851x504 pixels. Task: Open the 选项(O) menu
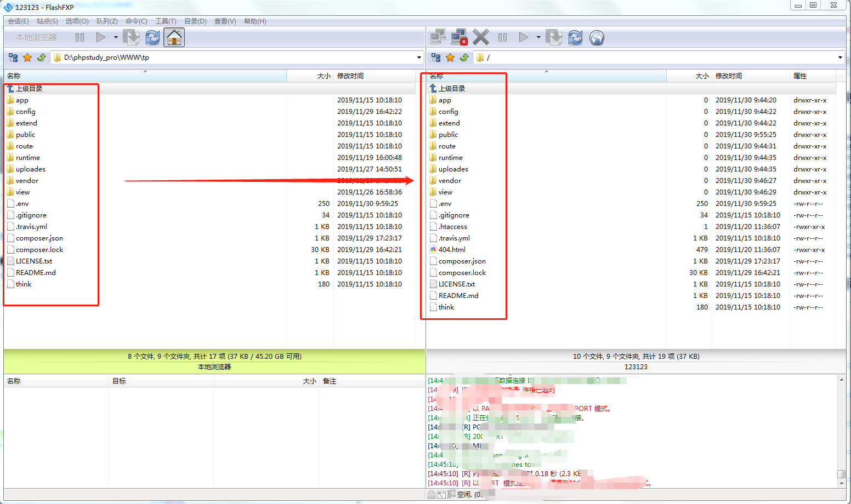(77, 21)
